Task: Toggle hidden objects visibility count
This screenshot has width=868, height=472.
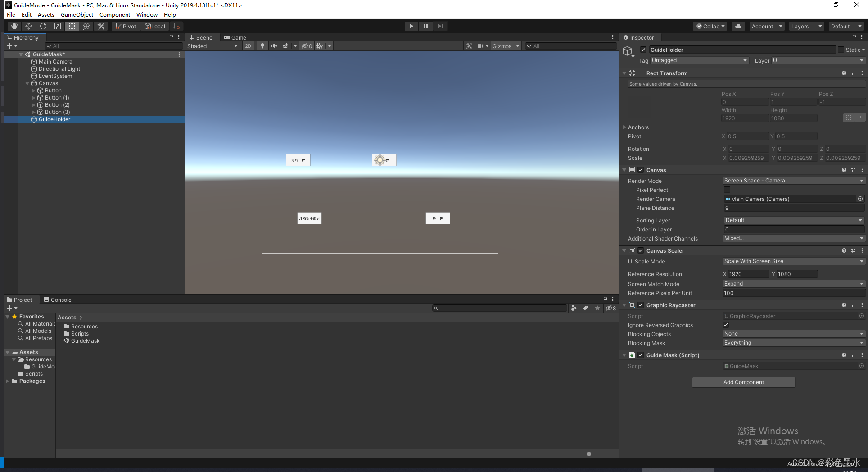Action: pos(307,46)
